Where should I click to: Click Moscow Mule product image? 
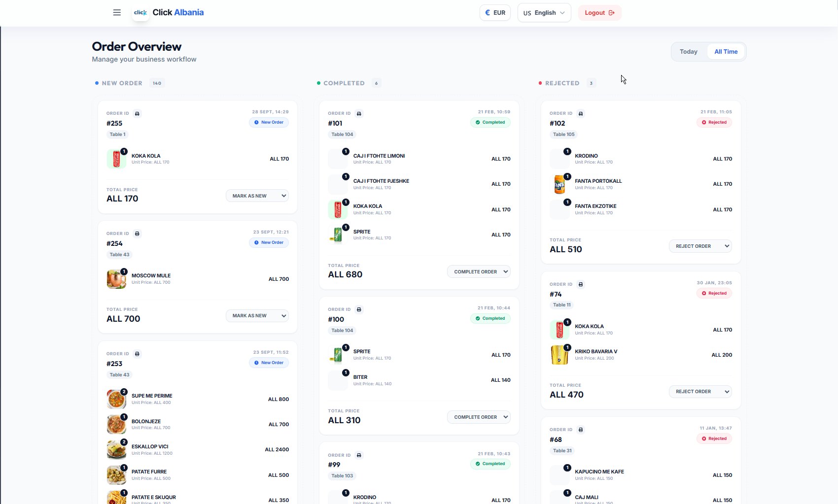pyautogui.click(x=116, y=279)
